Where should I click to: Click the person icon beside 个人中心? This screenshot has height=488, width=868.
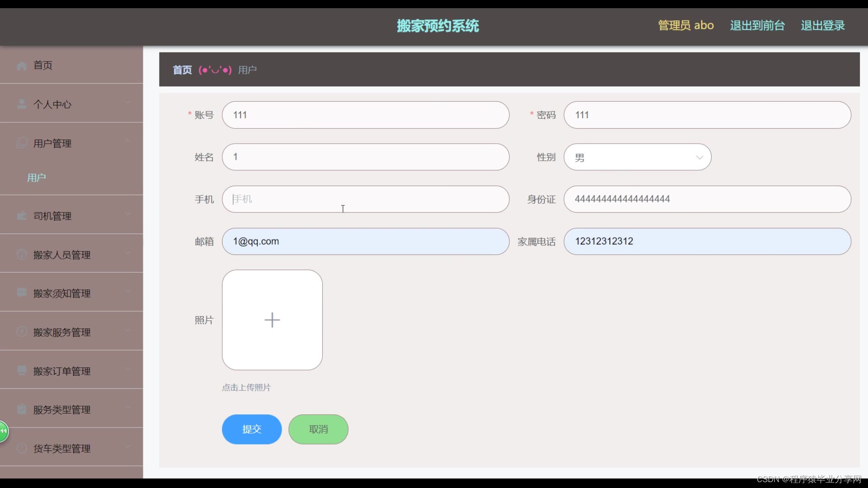coord(22,104)
